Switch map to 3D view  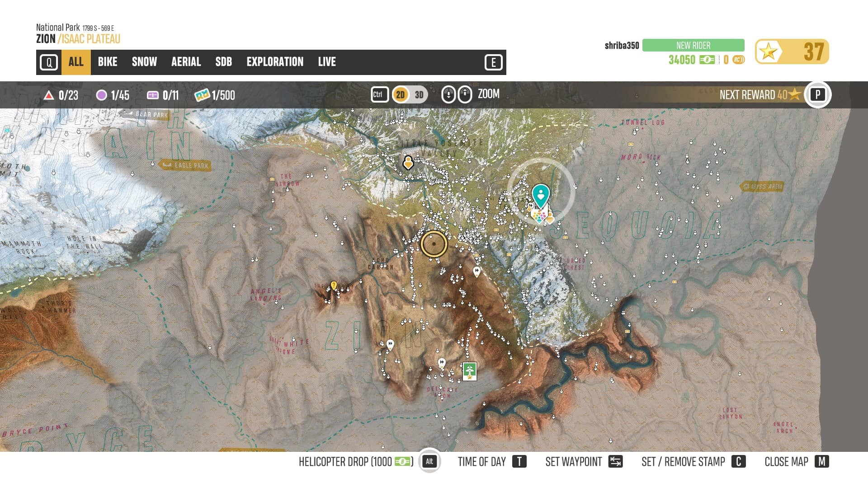pyautogui.click(x=419, y=94)
